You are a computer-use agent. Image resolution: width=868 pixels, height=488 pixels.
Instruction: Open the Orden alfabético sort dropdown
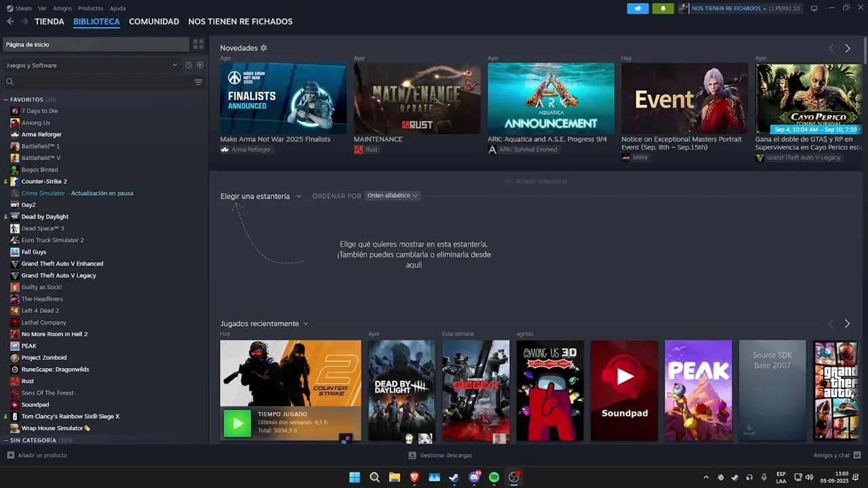click(393, 196)
